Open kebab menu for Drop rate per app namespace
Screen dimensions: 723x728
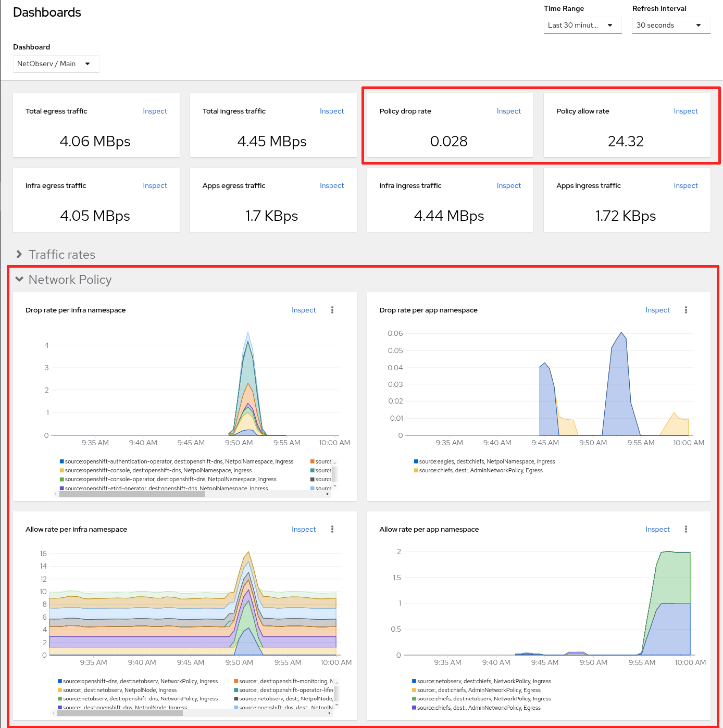point(686,310)
